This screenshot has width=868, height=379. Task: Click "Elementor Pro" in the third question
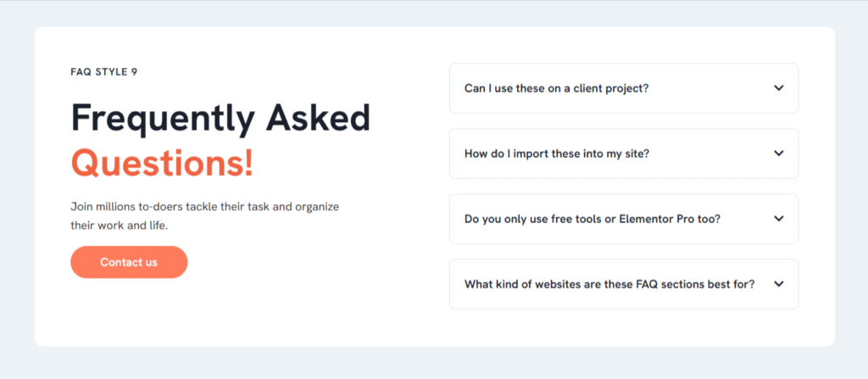[654, 219]
